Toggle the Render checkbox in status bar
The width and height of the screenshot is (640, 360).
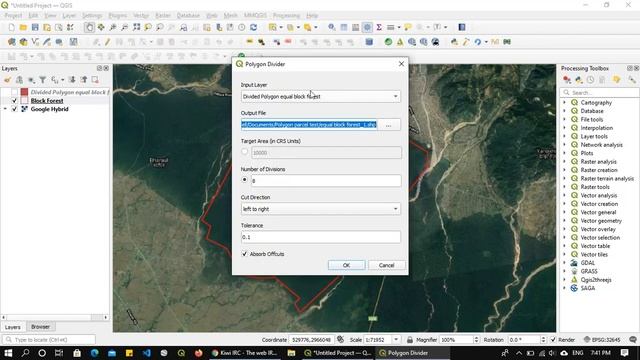coord(553,340)
